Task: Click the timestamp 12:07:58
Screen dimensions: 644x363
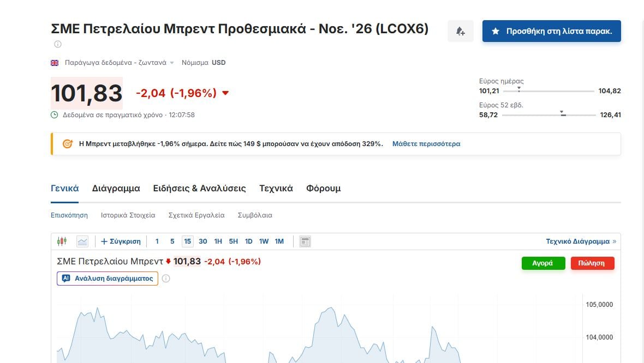Action: click(182, 115)
